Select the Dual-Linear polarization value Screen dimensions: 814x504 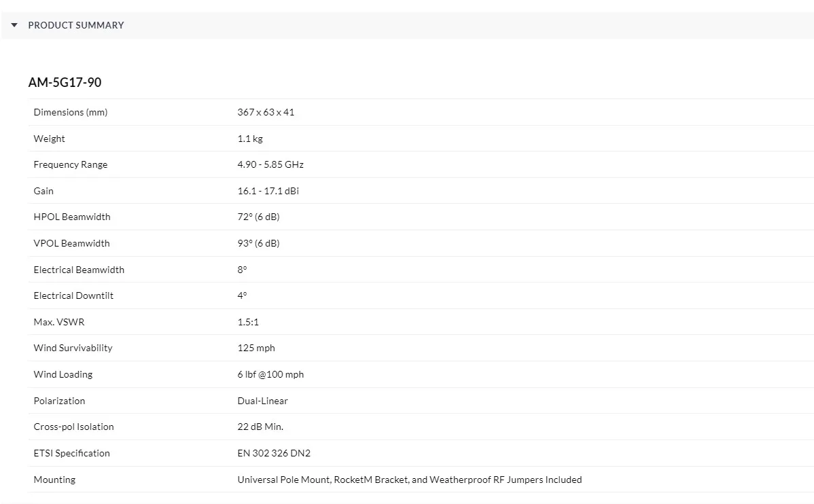click(x=262, y=401)
